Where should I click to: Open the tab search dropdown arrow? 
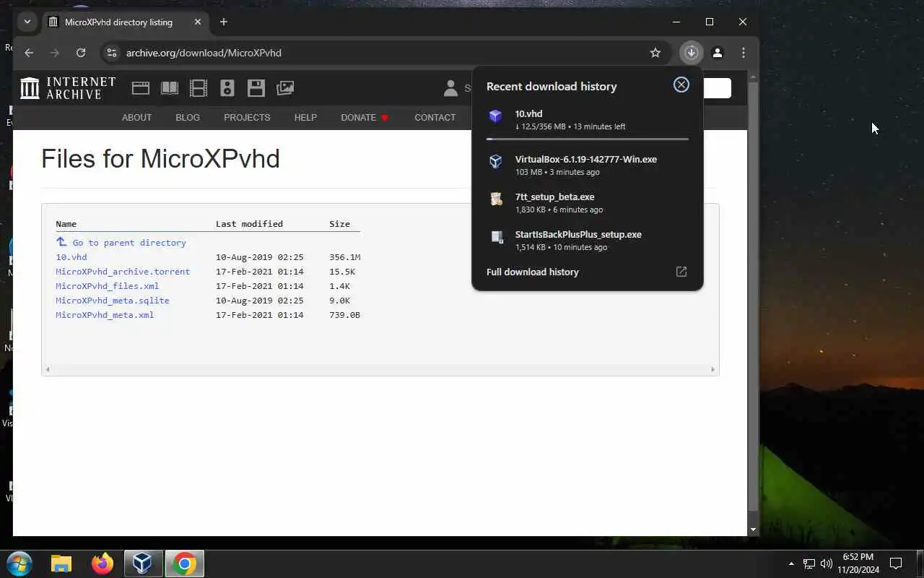pyautogui.click(x=27, y=22)
